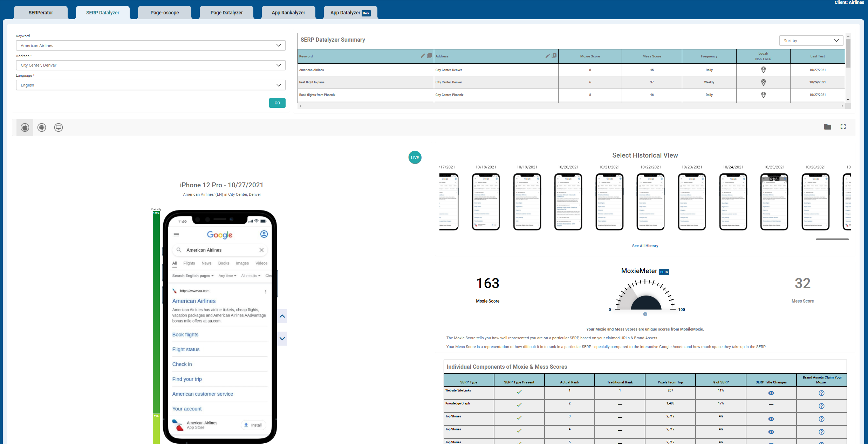Click help icon for Knowledge Graph row

click(821, 406)
